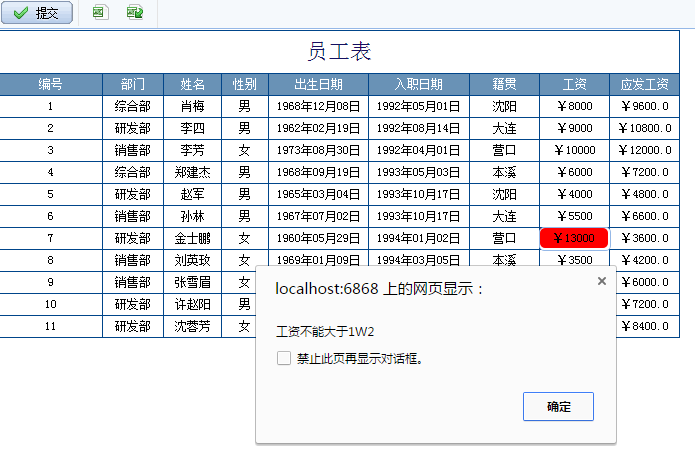Screen dimensions: 695x449
Task: Click the salary cell ¥8000
Action: pyautogui.click(x=574, y=106)
